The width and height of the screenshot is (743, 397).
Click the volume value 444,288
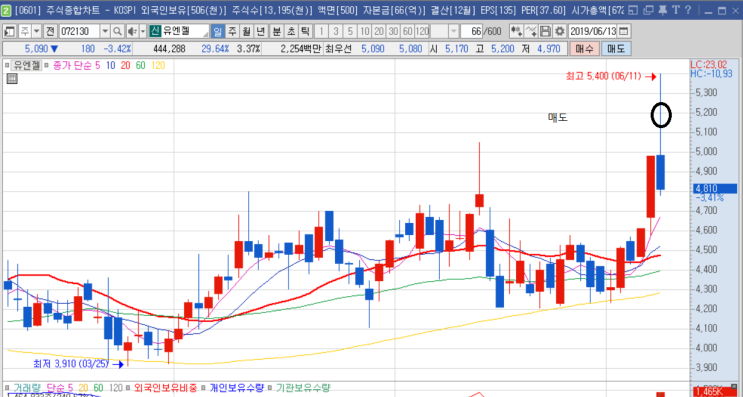tap(169, 48)
